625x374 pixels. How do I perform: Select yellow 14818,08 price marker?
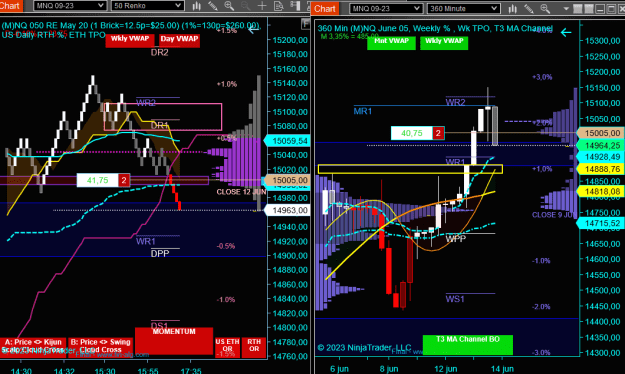click(601, 192)
